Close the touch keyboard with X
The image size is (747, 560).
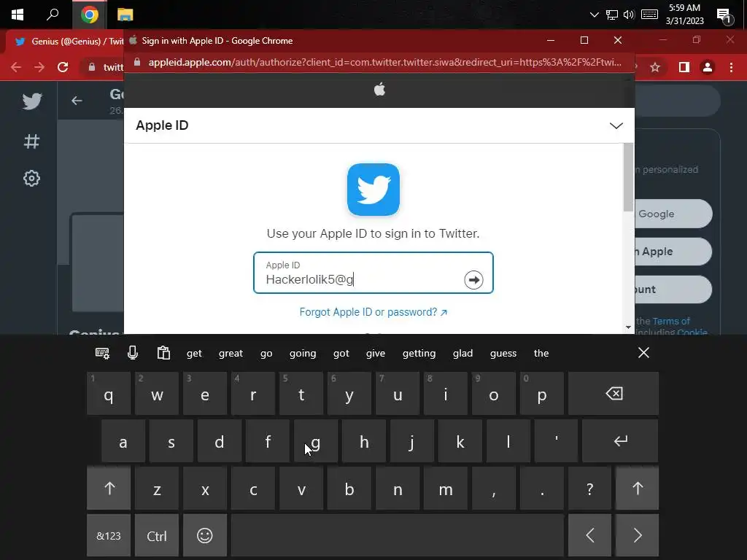click(643, 353)
